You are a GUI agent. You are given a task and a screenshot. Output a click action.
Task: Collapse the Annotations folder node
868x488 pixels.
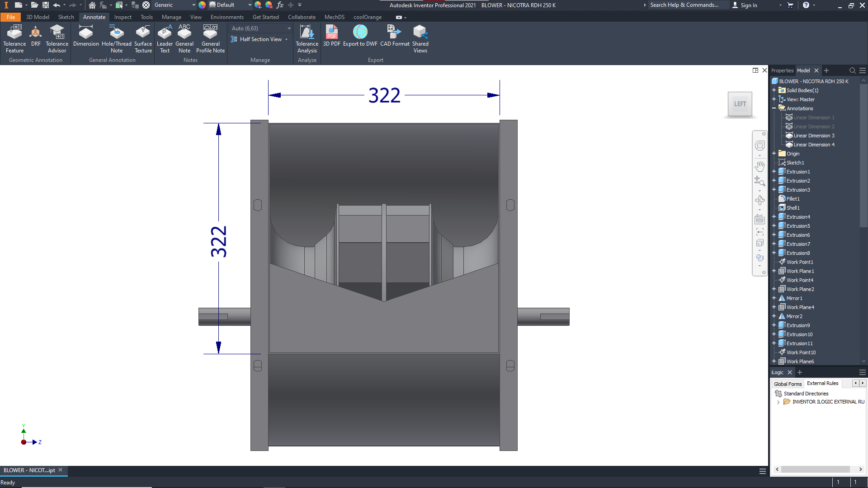(774, 108)
